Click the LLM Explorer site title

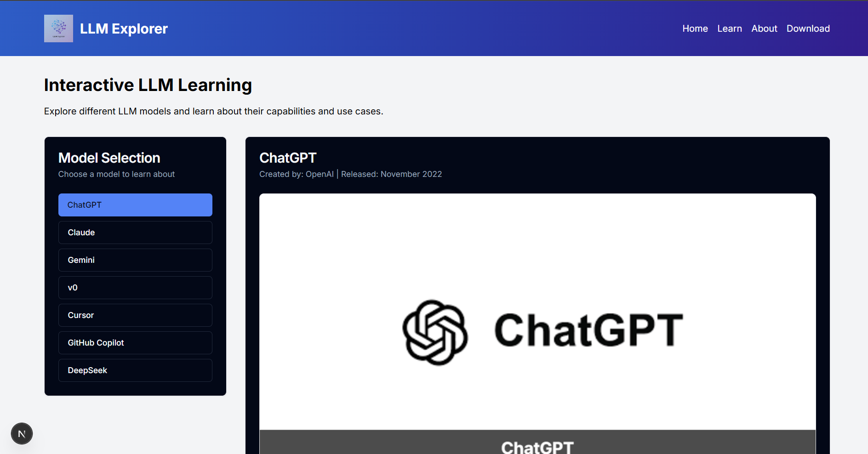point(124,28)
